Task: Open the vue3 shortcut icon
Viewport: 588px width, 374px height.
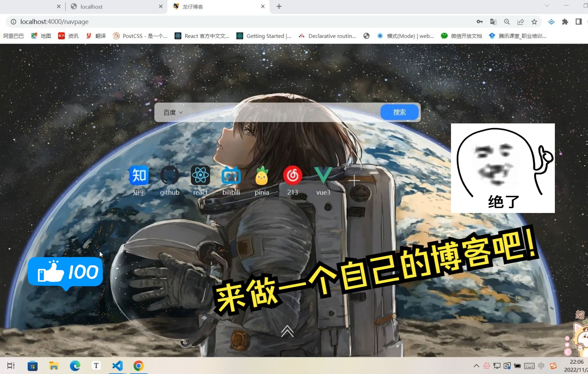Action: 323,175
